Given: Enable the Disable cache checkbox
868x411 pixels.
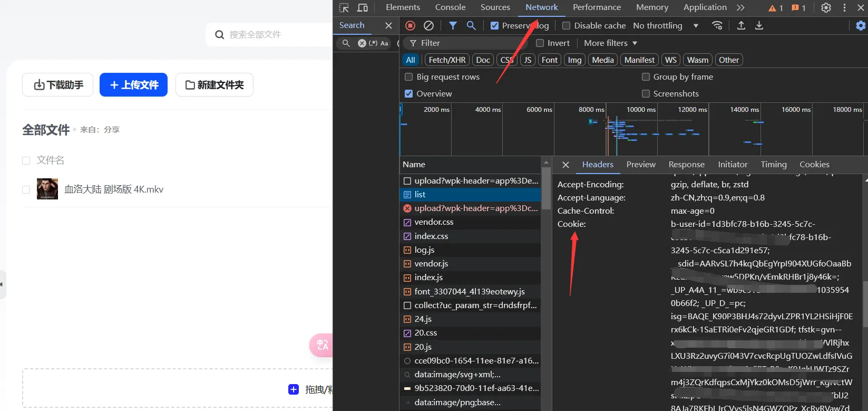Looking at the screenshot, I should tap(567, 25).
